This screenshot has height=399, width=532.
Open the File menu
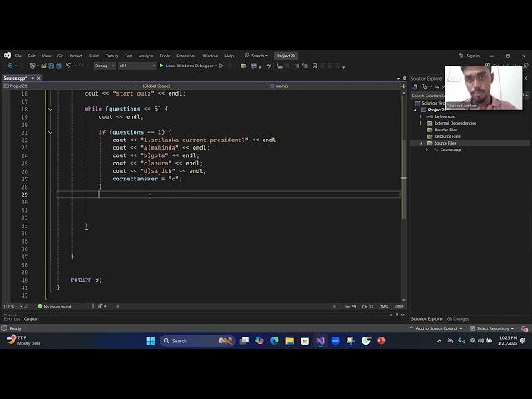point(18,56)
